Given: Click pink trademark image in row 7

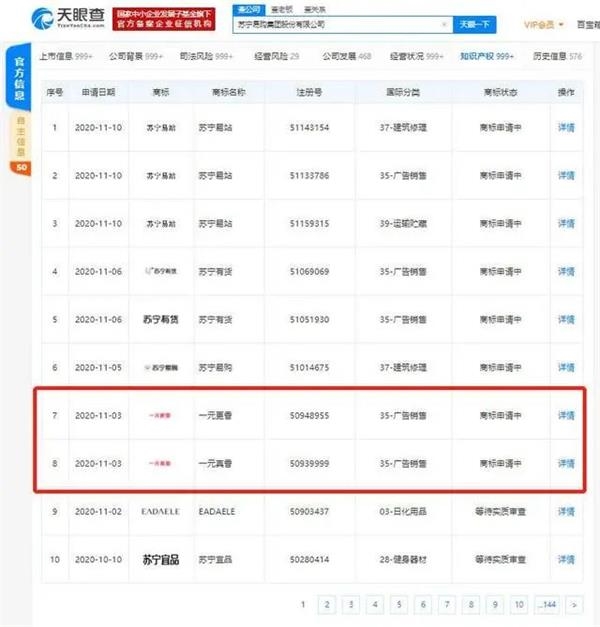Looking at the screenshot, I should pyautogui.click(x=160, y=415).
